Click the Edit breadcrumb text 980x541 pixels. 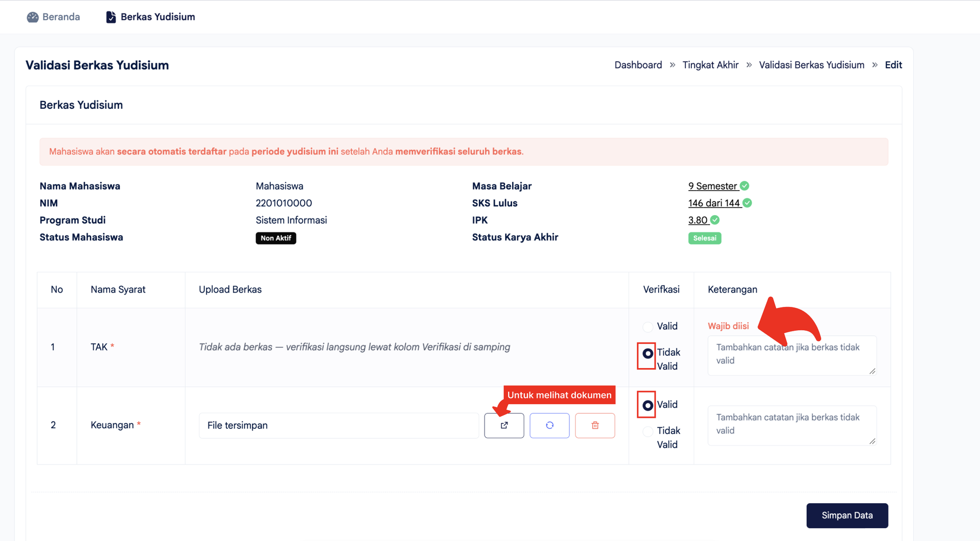893,65
